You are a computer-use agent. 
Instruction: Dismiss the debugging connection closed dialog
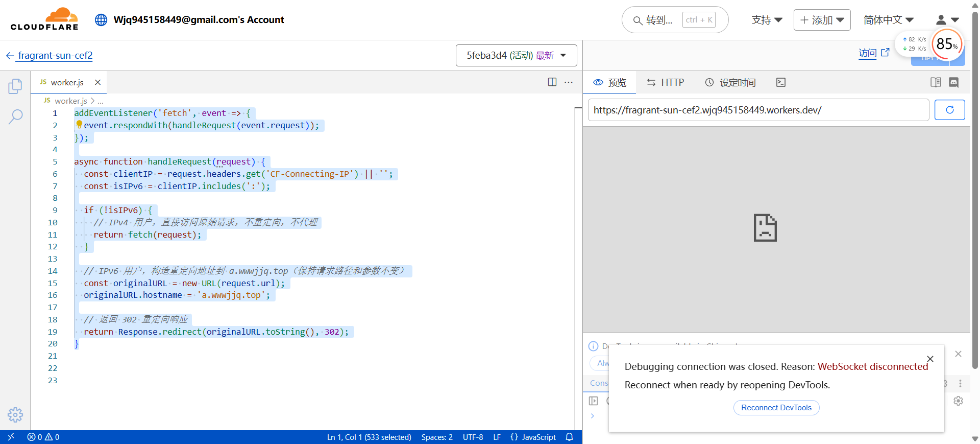(930, 359)
